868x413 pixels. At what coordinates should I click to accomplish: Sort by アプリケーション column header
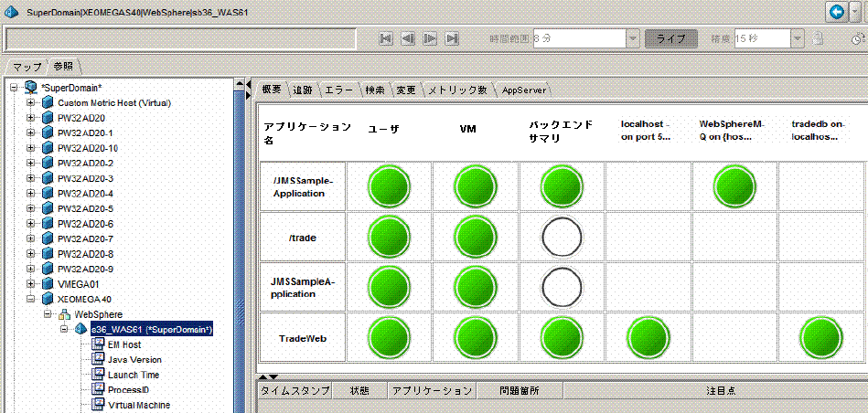433,390
